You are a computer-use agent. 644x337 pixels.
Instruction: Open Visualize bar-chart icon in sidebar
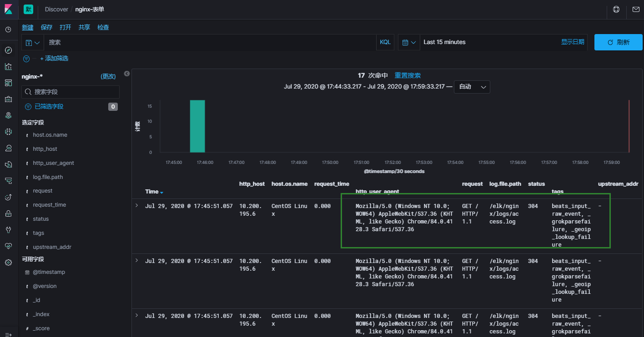8,66
